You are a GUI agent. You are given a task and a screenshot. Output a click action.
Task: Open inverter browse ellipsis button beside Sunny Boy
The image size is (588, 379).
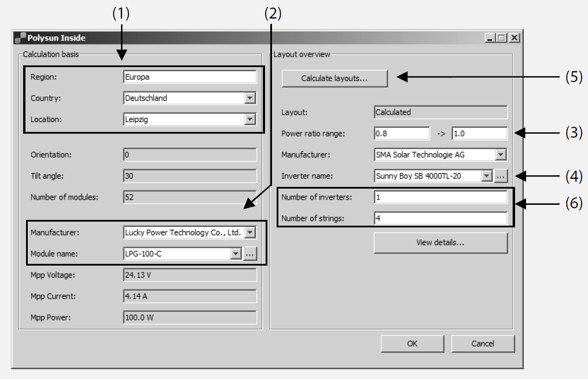[501, 175]
